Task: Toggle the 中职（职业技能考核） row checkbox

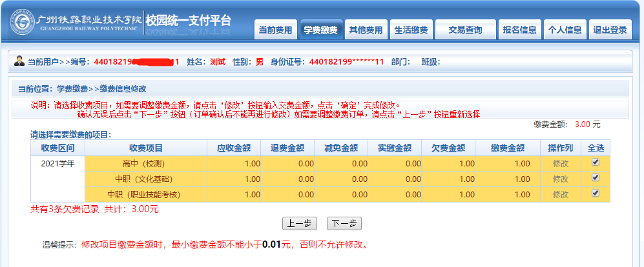Action: (x=595, y=193)
